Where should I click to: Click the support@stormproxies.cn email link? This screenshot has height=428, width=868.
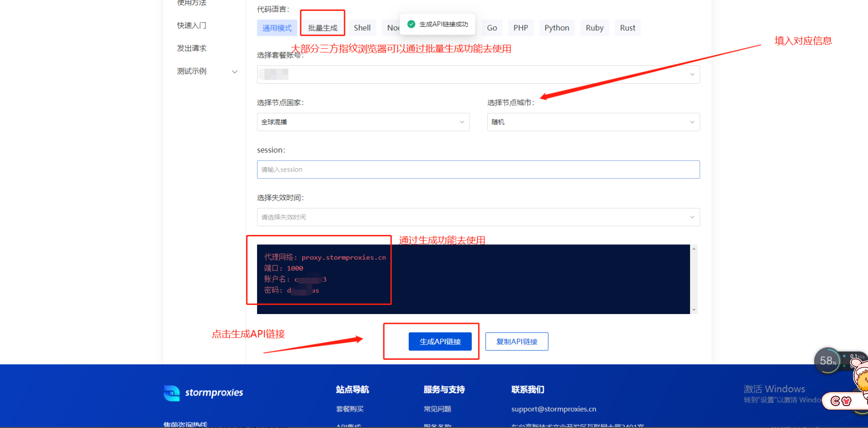[x=554, y=409]
